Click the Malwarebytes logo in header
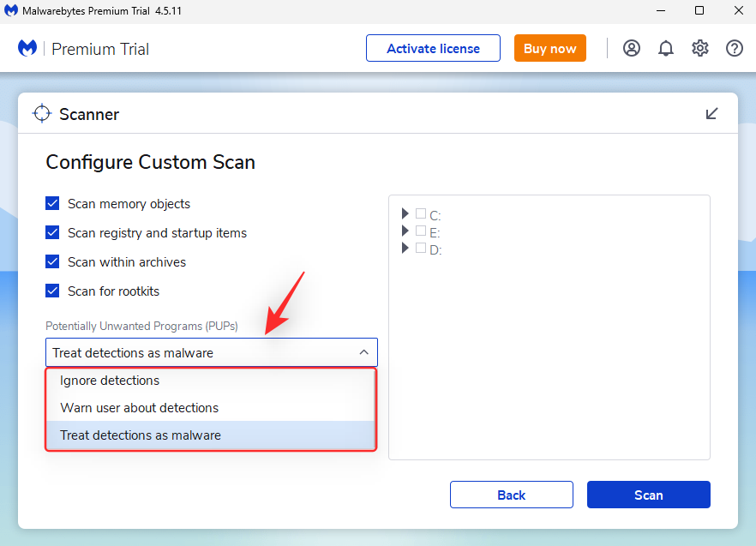The width and height of the screenshot is (756, 546). (27, 49)
